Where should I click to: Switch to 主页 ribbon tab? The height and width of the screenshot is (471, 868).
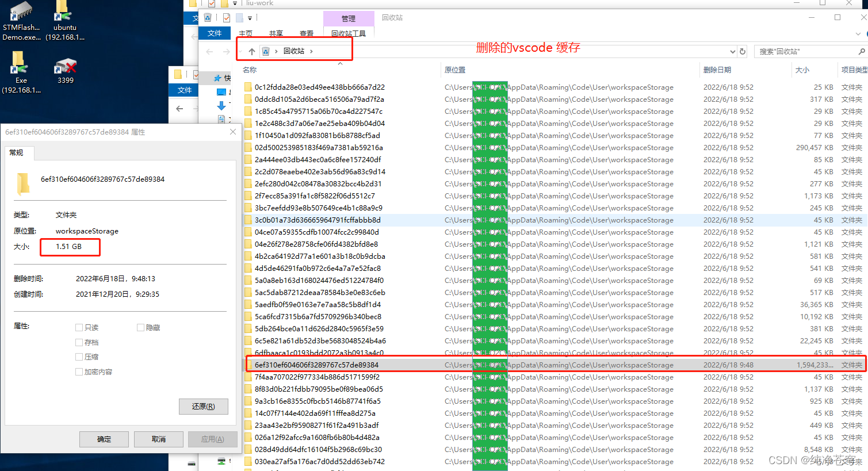[x=246, y=33]
